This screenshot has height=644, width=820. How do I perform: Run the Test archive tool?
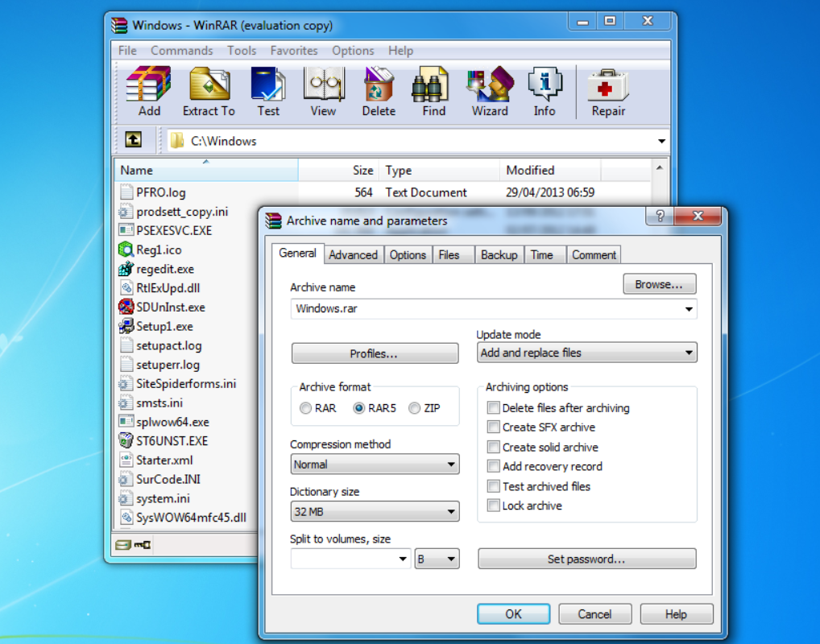pos(267,85)
